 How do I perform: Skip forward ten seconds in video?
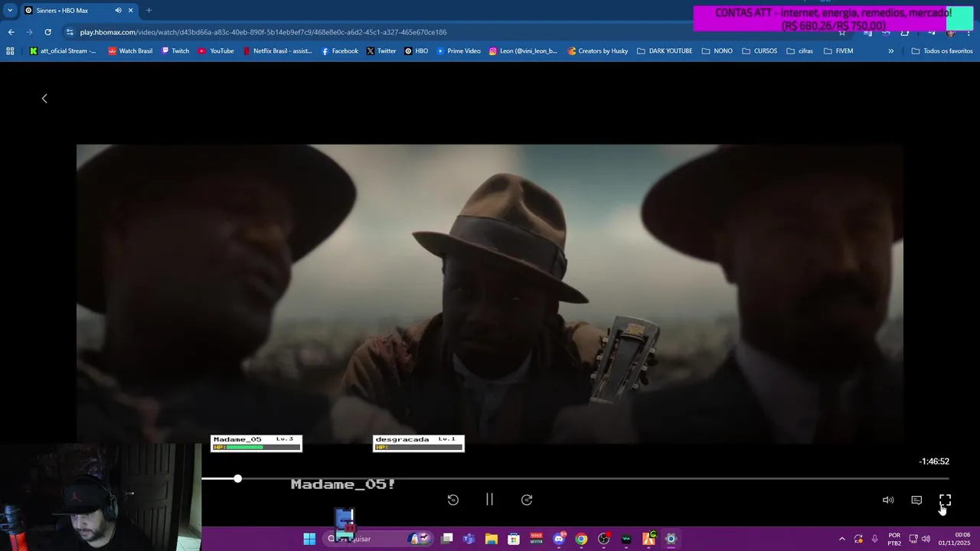[527, 500]
